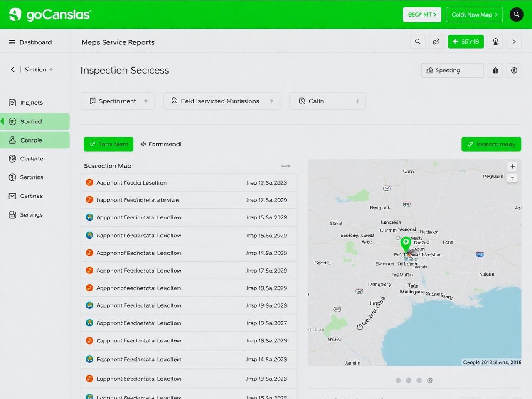
Task: Open the notifications bell icon
Action: pyautogui.click(x=495, y=42)
